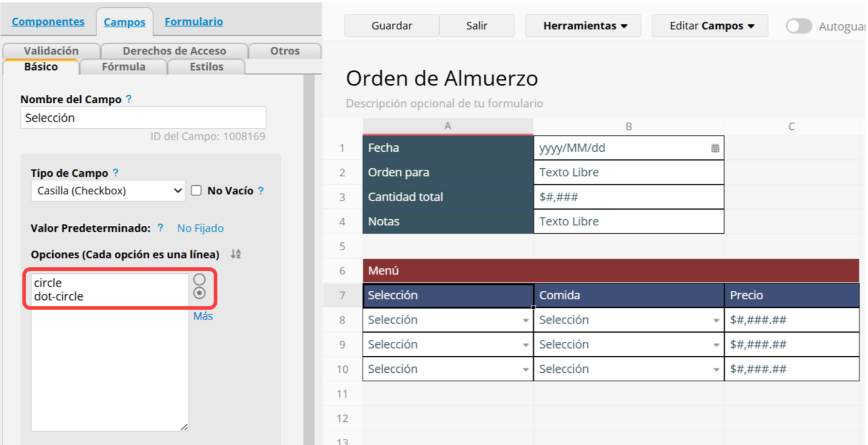Select the Comida header cell
This screenshot has height=445, width=868.
[x=629, y=296]
